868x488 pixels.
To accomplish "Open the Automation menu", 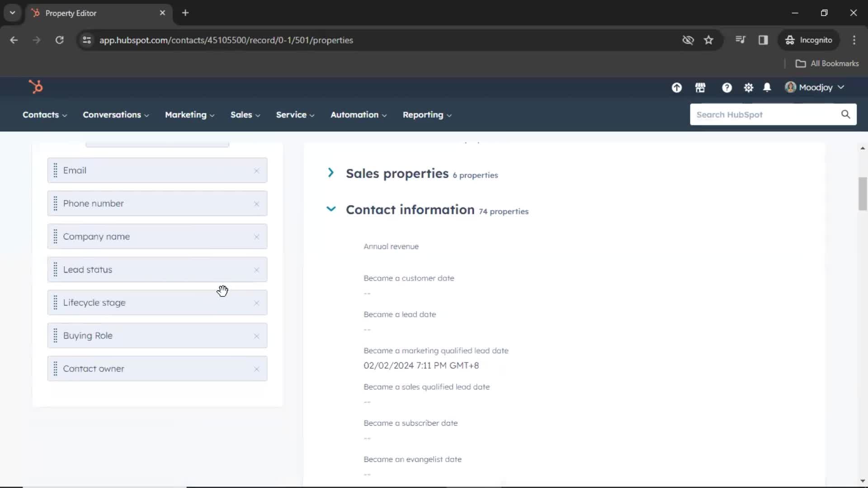I will pyautogui.click(x=359, y=115).
